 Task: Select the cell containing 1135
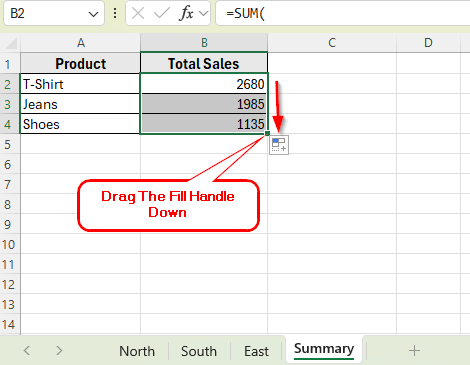(x=204, y=124)
